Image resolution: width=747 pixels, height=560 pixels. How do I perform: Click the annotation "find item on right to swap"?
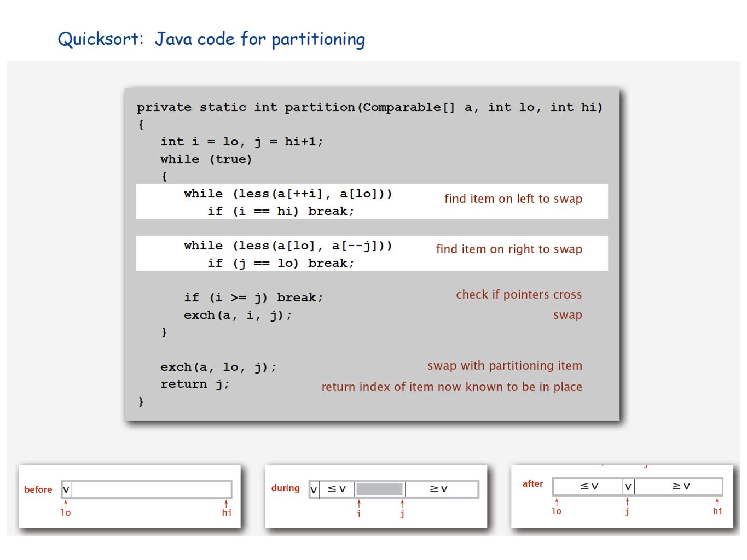(509, 249)
